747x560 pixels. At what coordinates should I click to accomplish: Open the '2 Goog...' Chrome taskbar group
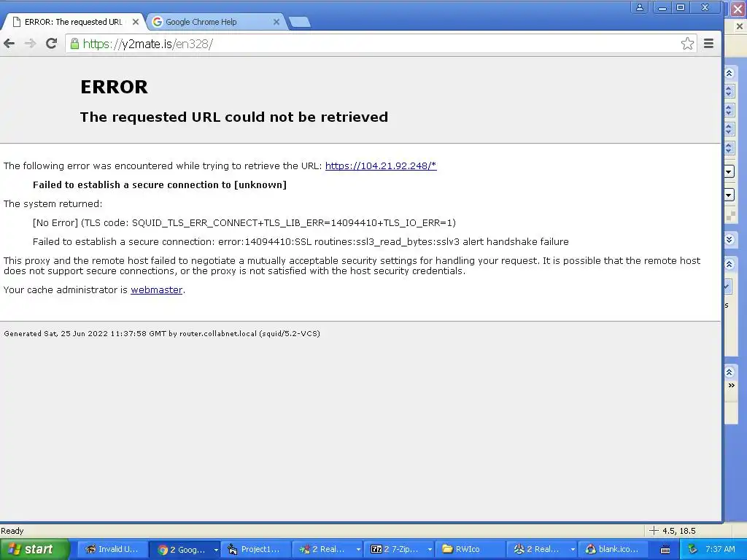tap(182, 550)
